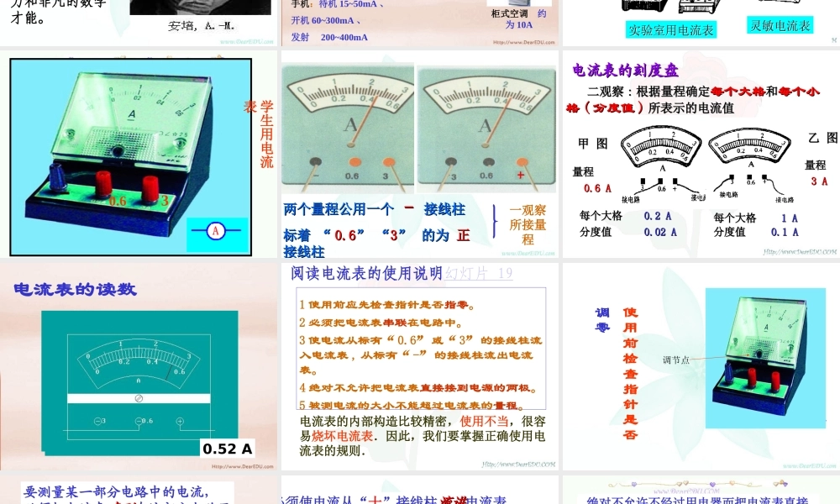The height and width of the screenshot is (504, 840).
Task: Click the 0.6 A 量程 value under 甲图
Action: [597, 188]
